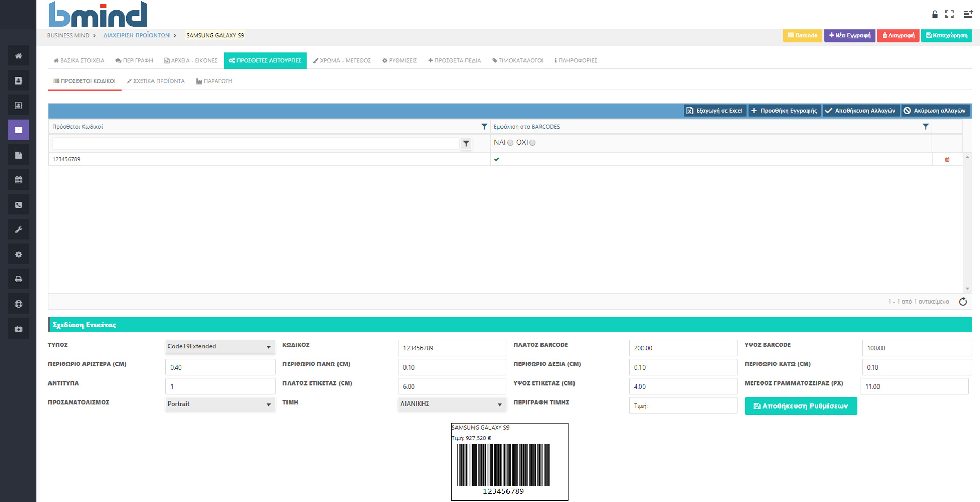Open the ΠΛΗΡΟΦΟΡΙΕΣ tab
This screenshot has width=980, height=502.
click(x=576, y=60)
